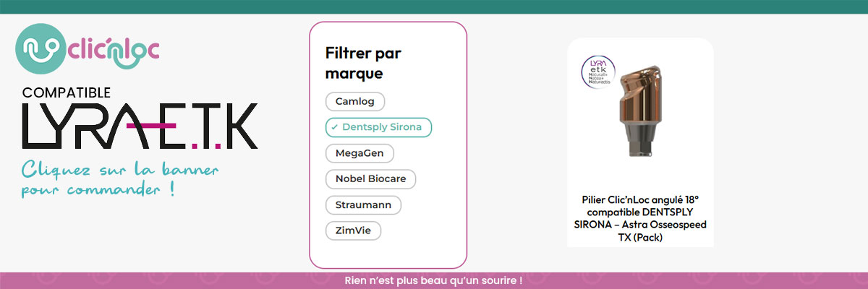The height and width of the screenshot is (289, 868).
Task: Click the checkmark inside Dentsply Sirona filter
Action: click(x=334, y=127)
